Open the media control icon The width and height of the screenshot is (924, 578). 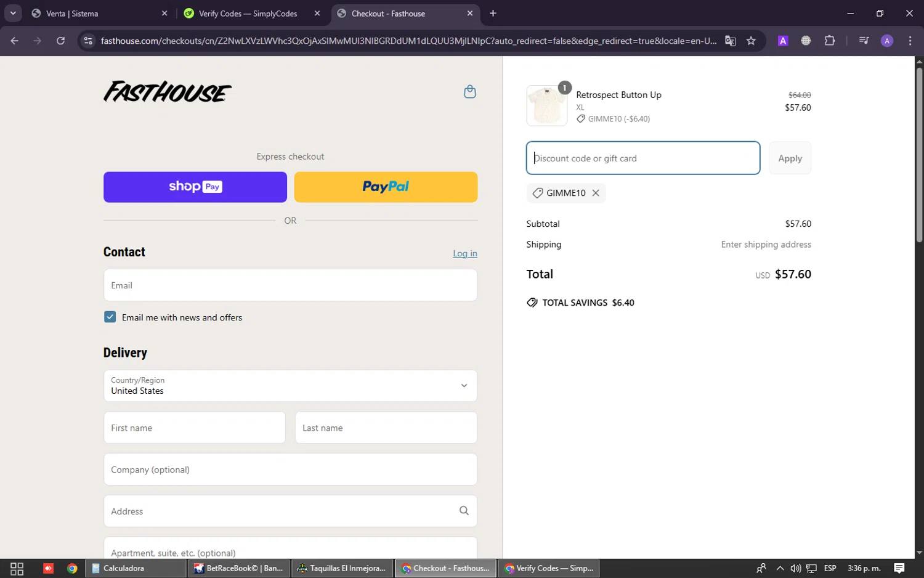tap(864, 41)
